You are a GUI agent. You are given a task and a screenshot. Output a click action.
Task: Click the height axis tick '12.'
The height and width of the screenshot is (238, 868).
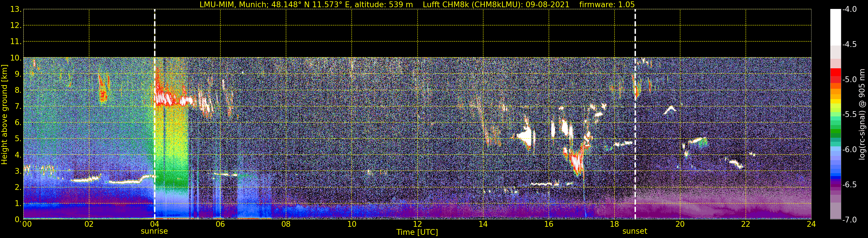pyautogui.click(x=16, y=26)
